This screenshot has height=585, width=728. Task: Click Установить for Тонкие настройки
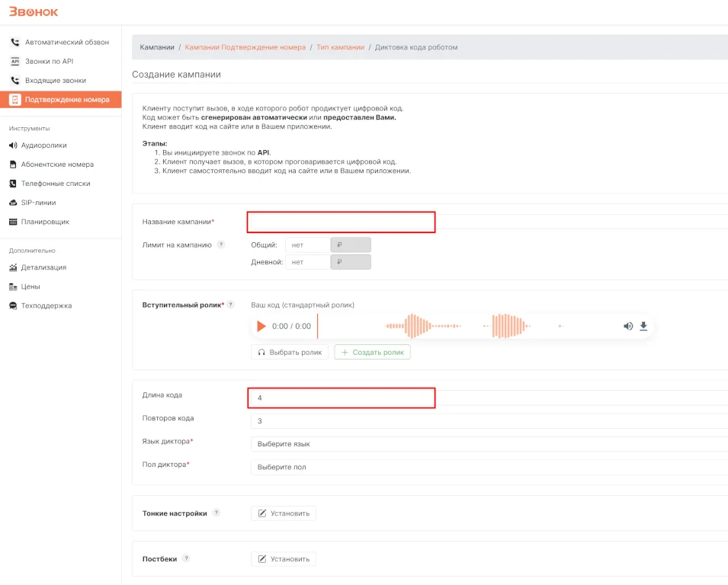[x=284, y=513]
